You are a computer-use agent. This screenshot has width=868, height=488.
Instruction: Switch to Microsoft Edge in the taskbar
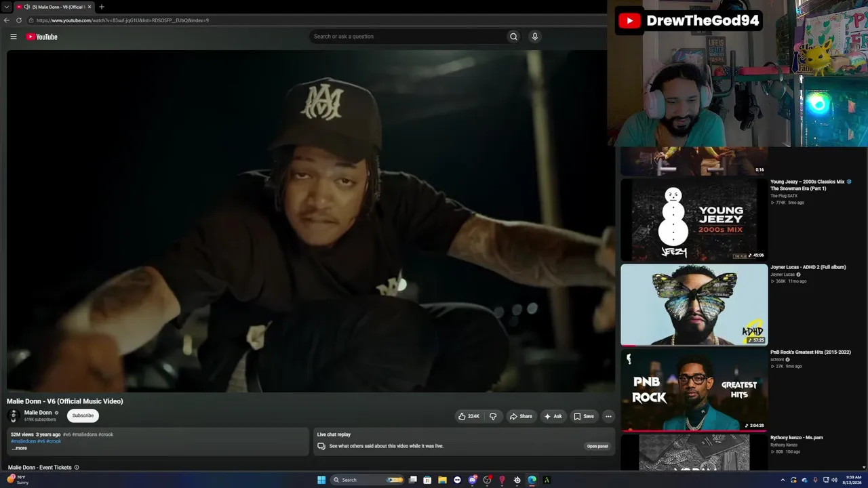click(x=532, y=480)
